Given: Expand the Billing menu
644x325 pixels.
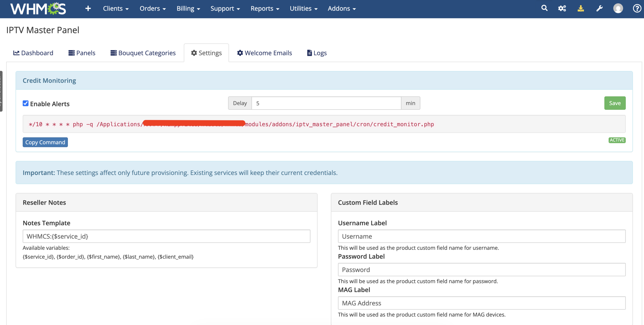Looking at the screenshot, I should [188, 9].
